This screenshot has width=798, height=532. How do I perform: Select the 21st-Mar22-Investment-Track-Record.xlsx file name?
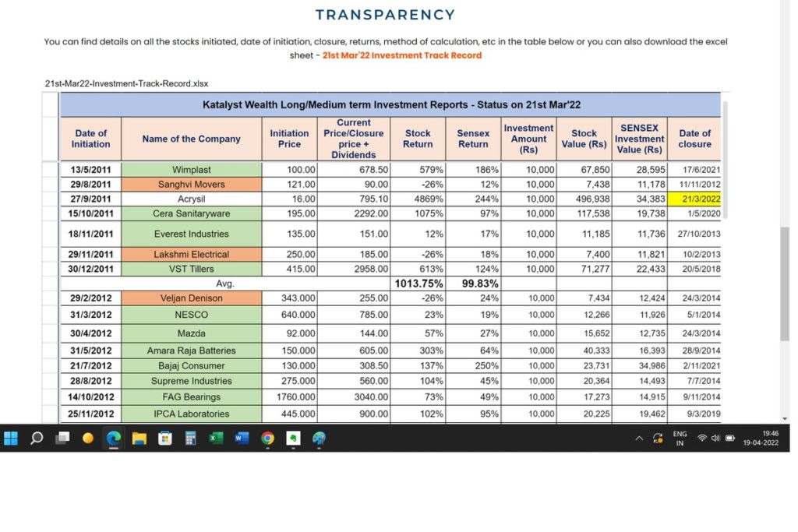pyautogui.click(x=127, y=83)
